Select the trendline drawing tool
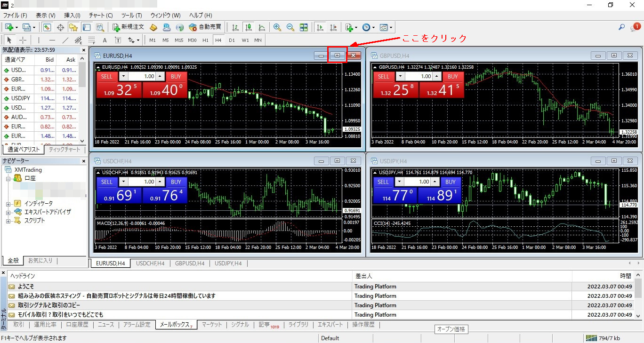Viewport: 644px width, 343px height. 65,40
